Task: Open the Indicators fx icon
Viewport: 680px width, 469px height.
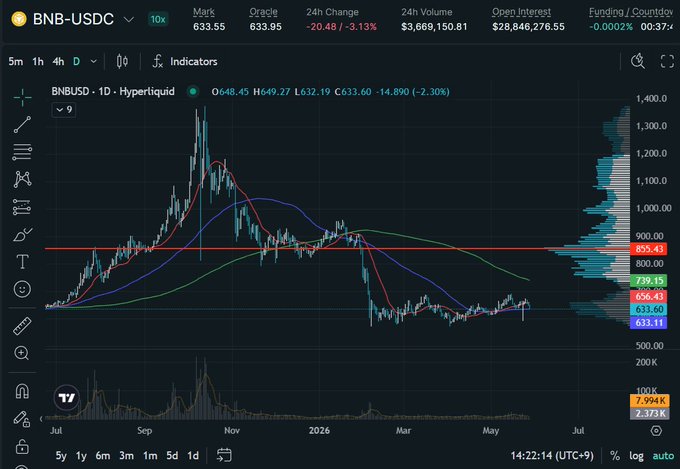Action: click(x=158, y=62)
